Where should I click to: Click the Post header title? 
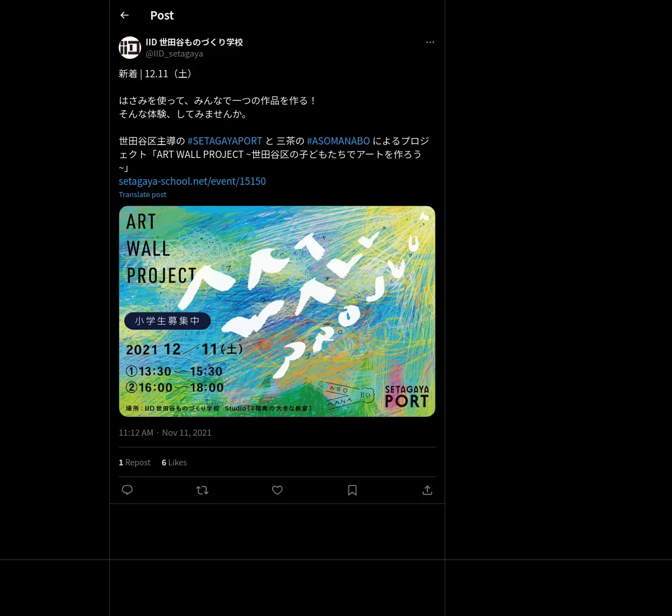tap(162, 16)
